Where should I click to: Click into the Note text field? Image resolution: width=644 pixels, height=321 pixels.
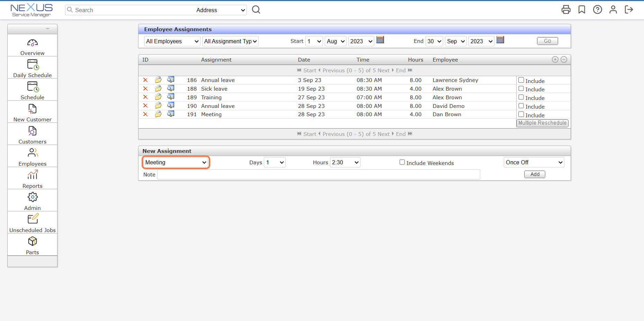(x=319, y=175)
